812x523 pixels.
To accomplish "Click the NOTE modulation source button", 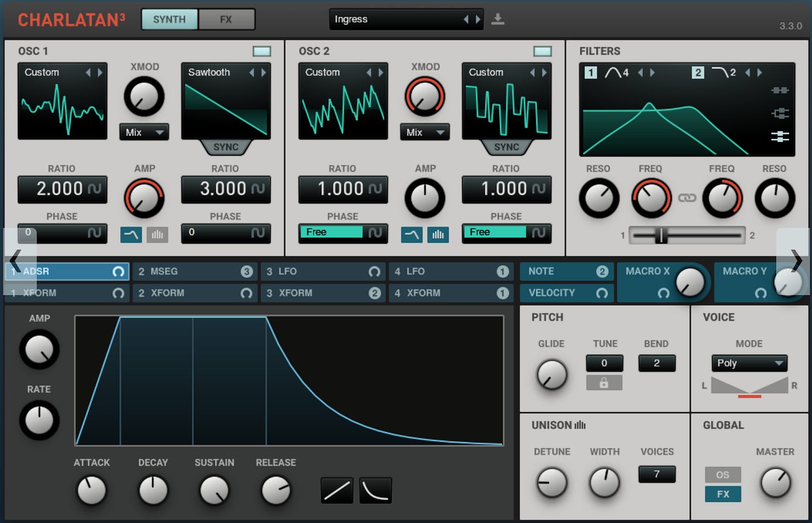I will coord(567,272).
